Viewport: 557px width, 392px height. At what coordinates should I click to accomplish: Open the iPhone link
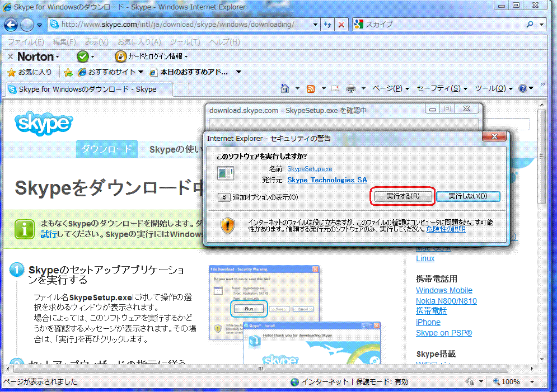[x=428, y=322]
